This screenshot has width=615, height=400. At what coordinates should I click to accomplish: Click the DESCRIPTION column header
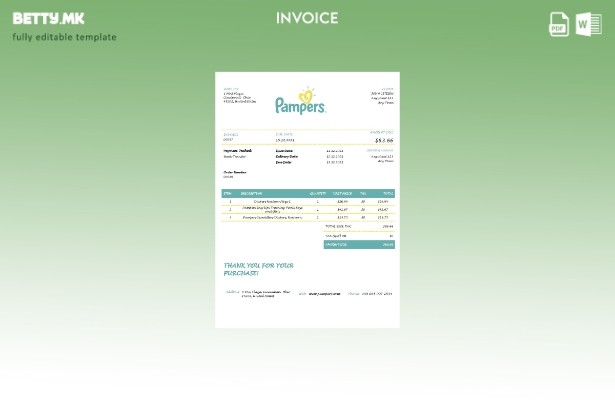(252, 193)
